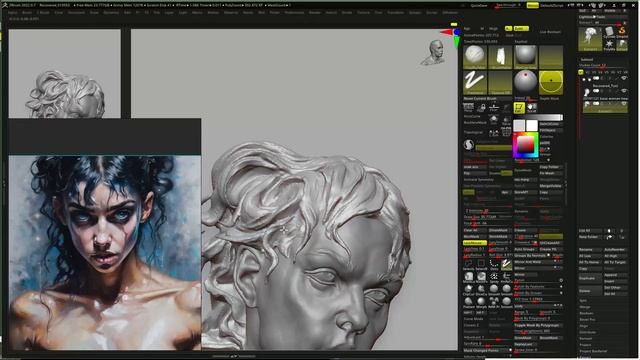This screenshot has height=360, width=640.
Task: Select the Cylinder tool icon
Action: 609,31
